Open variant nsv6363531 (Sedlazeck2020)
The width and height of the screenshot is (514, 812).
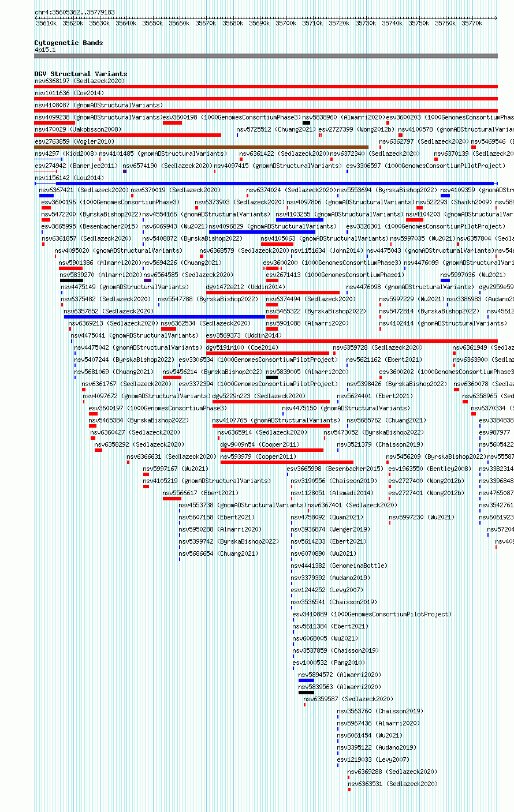(x=392, y=784)
